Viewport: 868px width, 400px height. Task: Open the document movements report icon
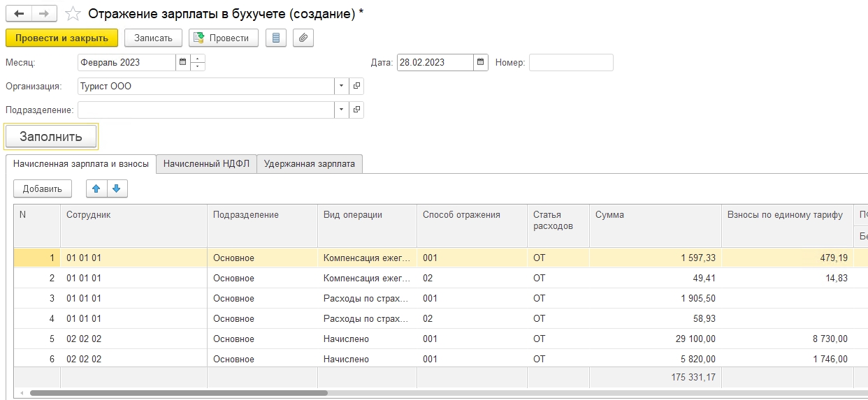tap(276, 38)
